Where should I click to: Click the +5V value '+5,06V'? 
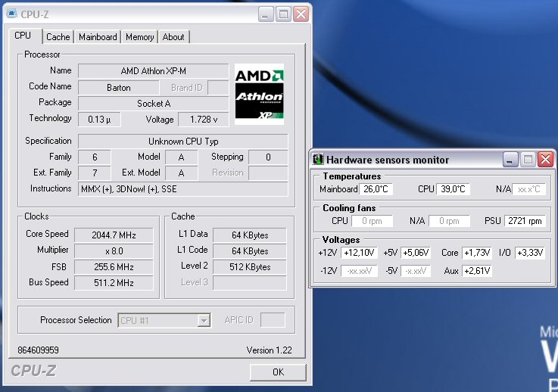click(416, 253)
